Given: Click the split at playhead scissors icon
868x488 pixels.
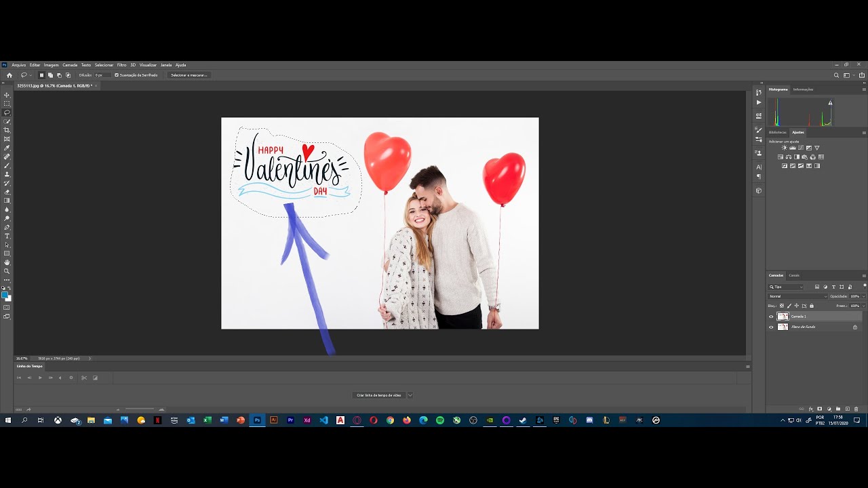Looking at the screenshot, I should tap(84, 378).
